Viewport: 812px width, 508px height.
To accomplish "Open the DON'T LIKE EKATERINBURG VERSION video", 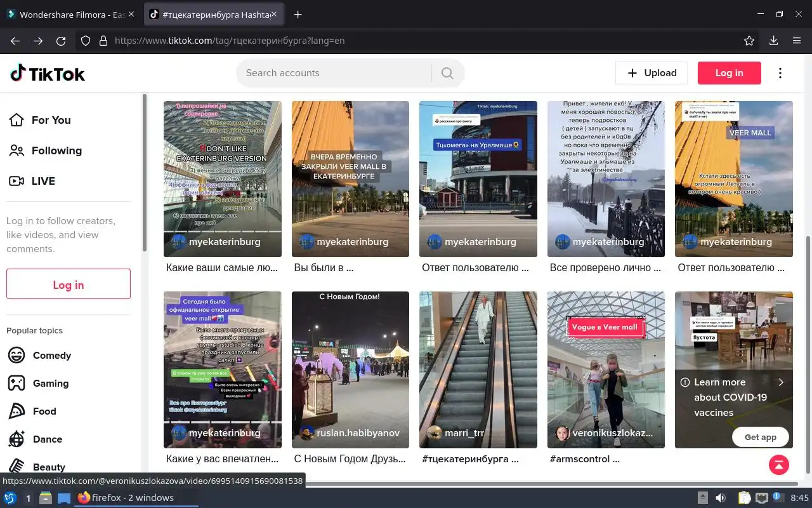I will point(223,179).
